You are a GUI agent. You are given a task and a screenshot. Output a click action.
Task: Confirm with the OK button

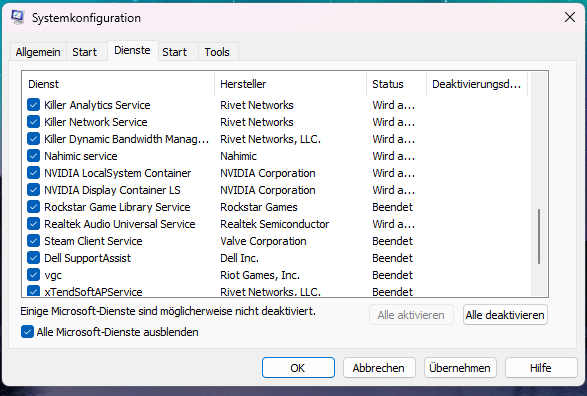[x=298, y=368]
